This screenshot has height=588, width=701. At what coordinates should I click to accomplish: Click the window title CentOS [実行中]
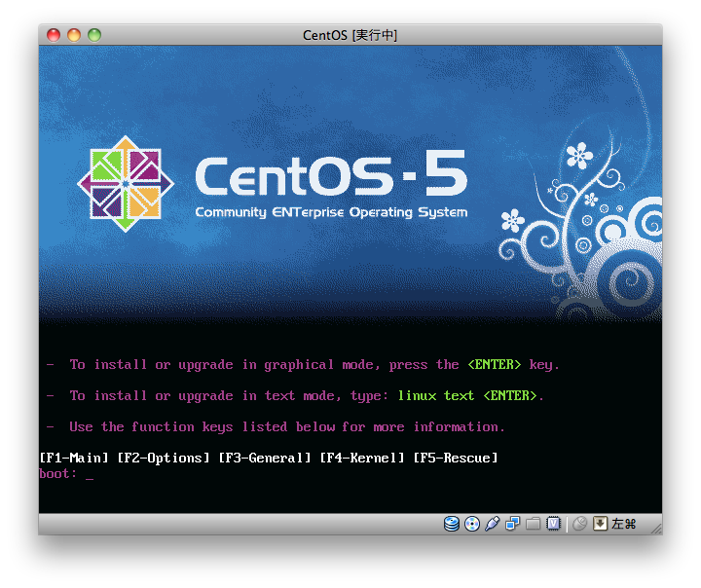[350, 35]
